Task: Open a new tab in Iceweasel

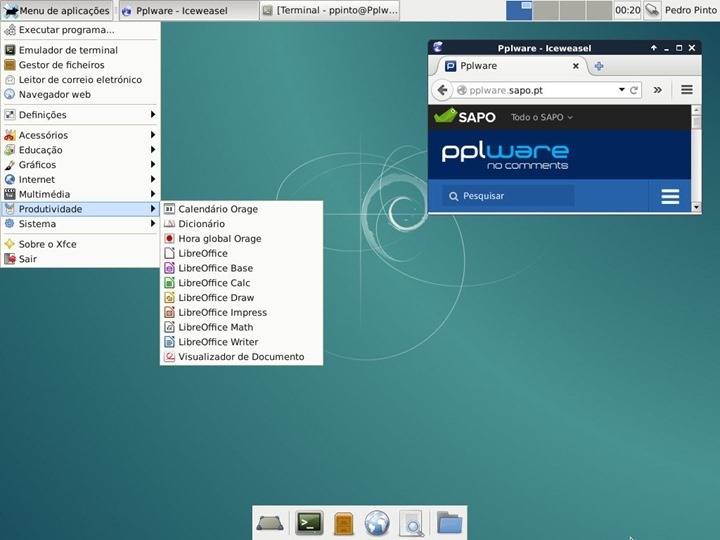Action: click(x=599, y=66)
